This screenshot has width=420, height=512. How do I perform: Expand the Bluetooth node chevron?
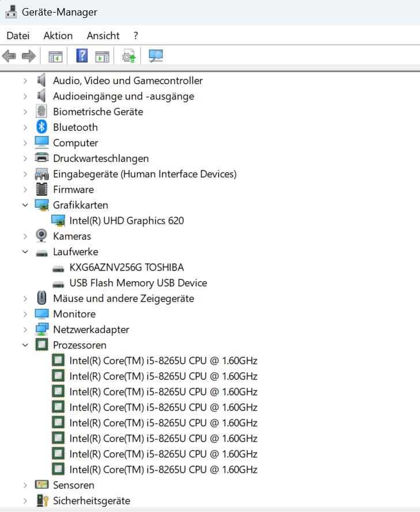(25, 127)
